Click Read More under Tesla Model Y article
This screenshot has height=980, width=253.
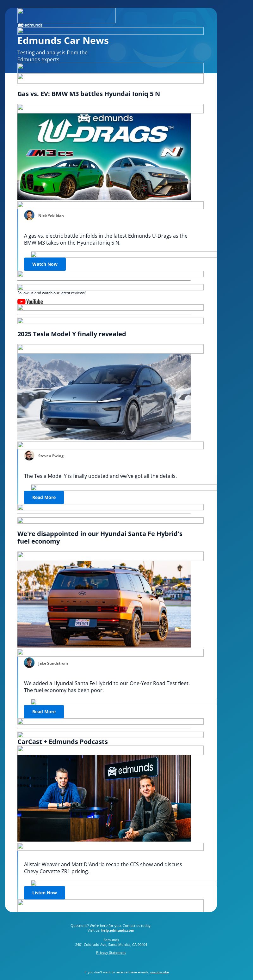[44, 497]
